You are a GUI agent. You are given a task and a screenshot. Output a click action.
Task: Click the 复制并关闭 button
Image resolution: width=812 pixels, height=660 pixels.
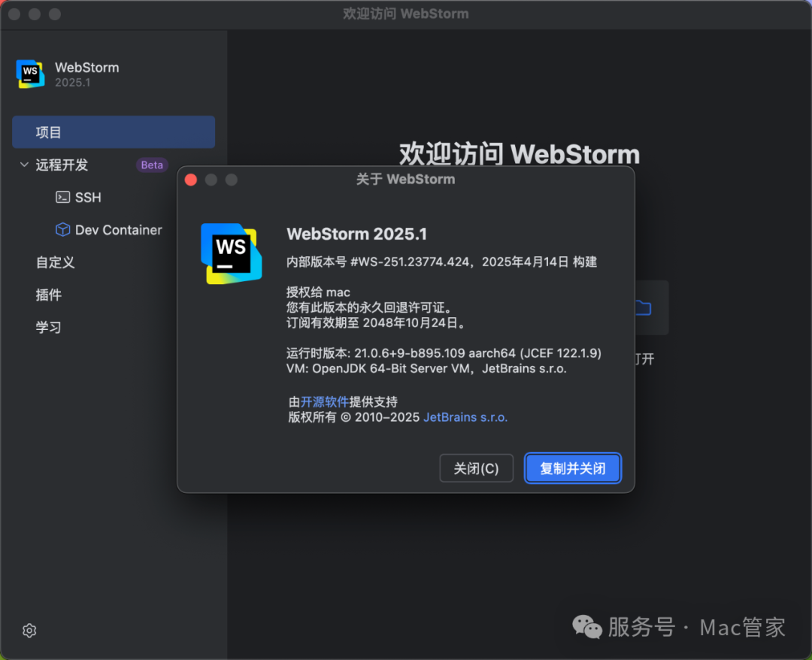(573, 468)
